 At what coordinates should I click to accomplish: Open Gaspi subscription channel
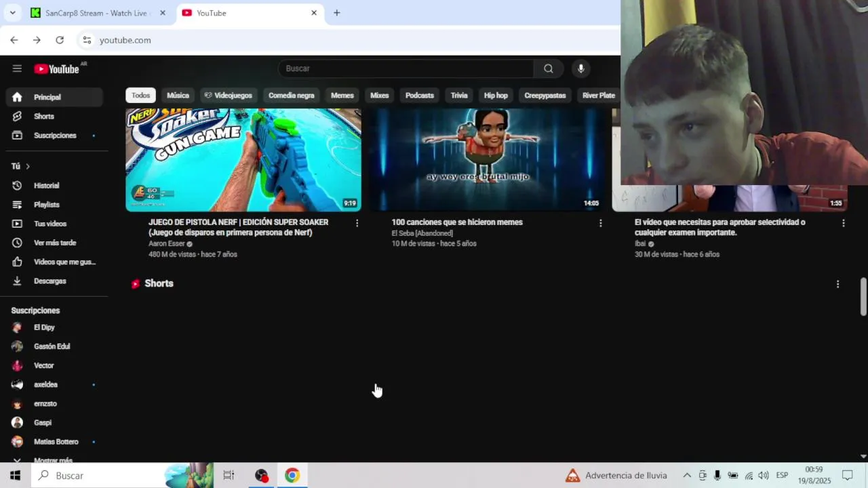click(x=54, y=422)
